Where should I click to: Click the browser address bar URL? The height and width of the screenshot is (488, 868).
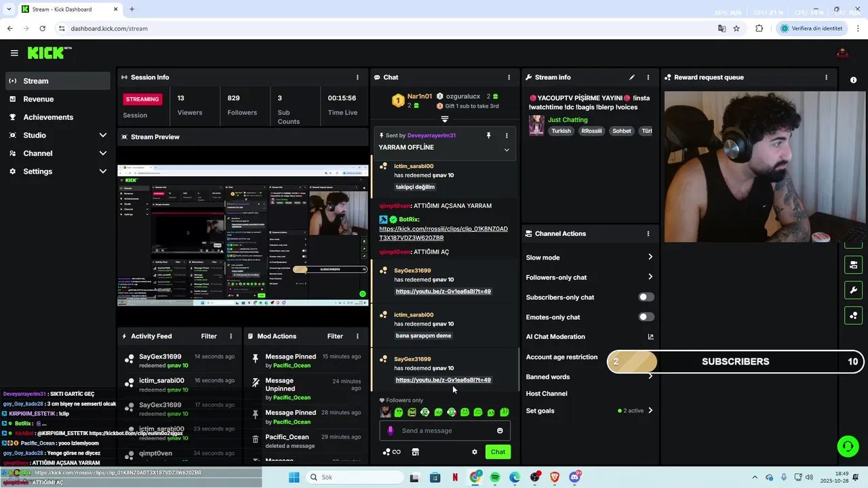(109, 28)
